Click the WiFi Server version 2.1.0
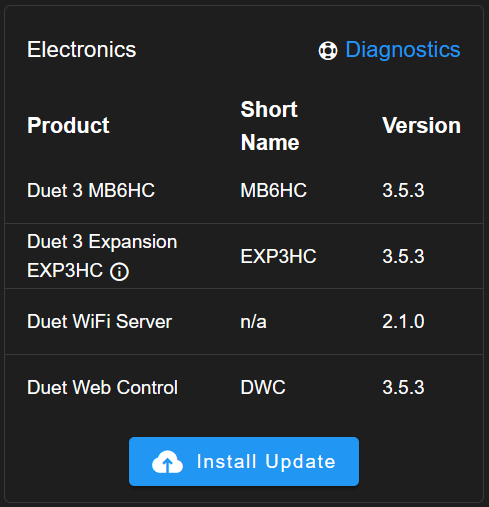 403,322
